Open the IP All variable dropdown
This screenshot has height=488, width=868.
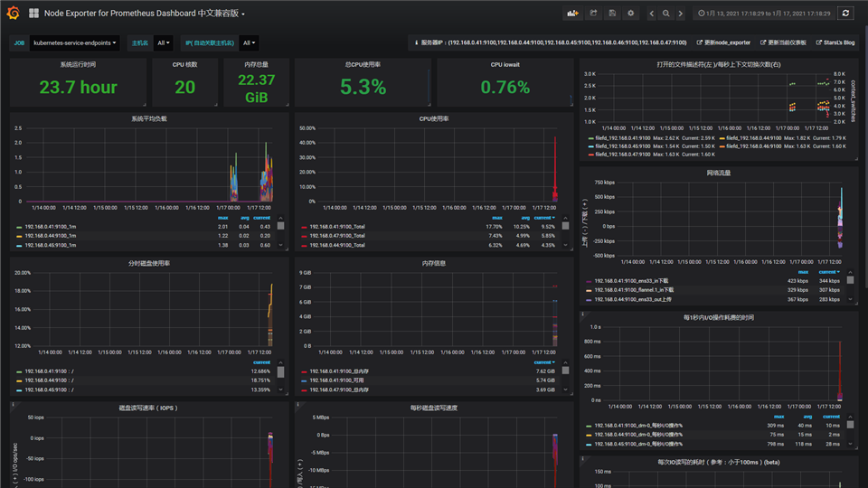(x=250, y=42)
